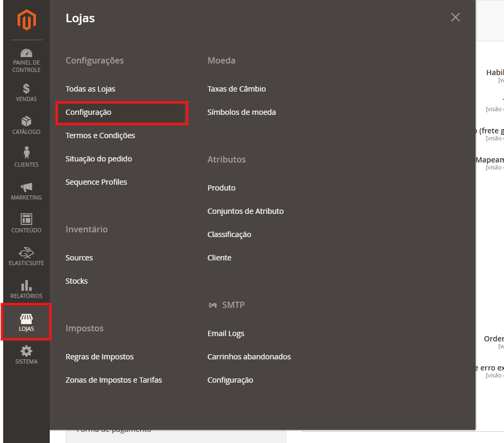Select Configuração under Configurações
This screenshot has width=504, height=443.
pyautogui.click(x=88, y=112)
